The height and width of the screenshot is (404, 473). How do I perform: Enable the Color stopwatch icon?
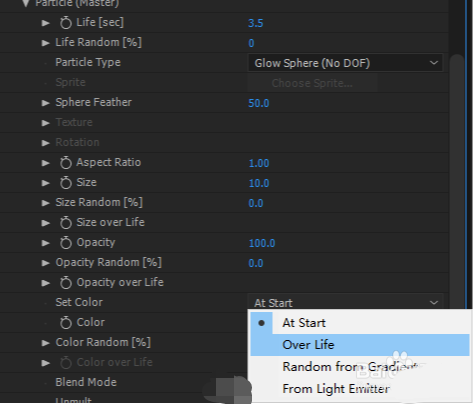tap(66, 323)
